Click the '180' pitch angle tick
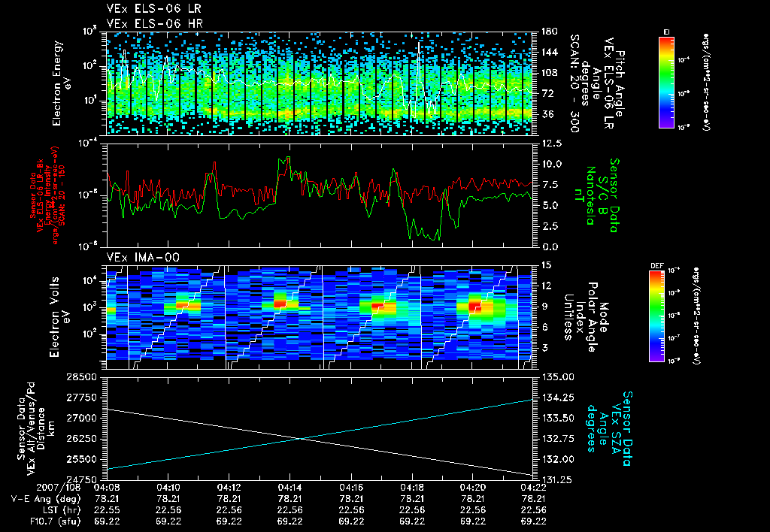 550,32
